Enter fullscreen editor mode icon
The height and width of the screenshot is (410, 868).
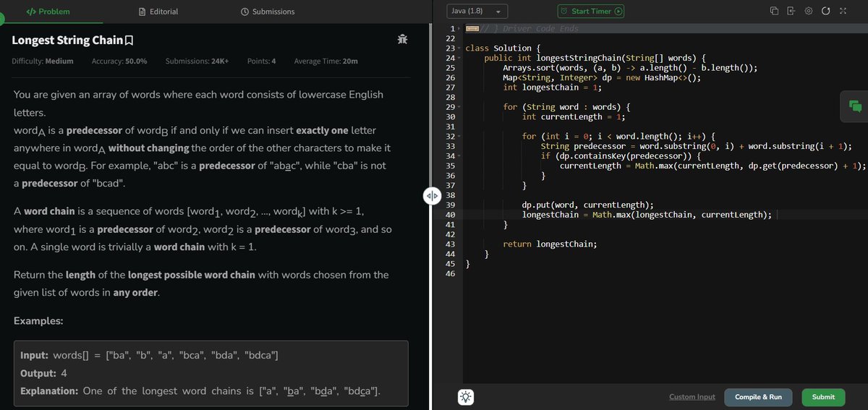843,11
